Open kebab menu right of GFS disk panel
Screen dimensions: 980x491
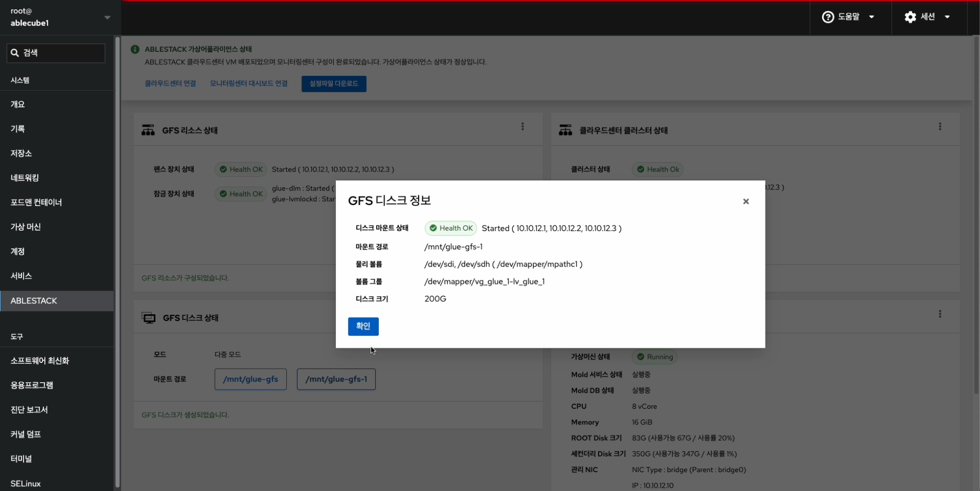pos(940,314)
